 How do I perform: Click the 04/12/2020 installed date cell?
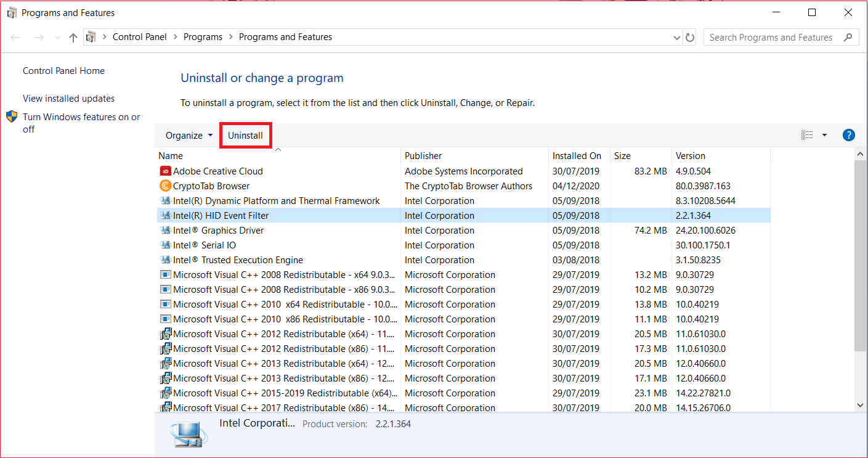point(576,186)
